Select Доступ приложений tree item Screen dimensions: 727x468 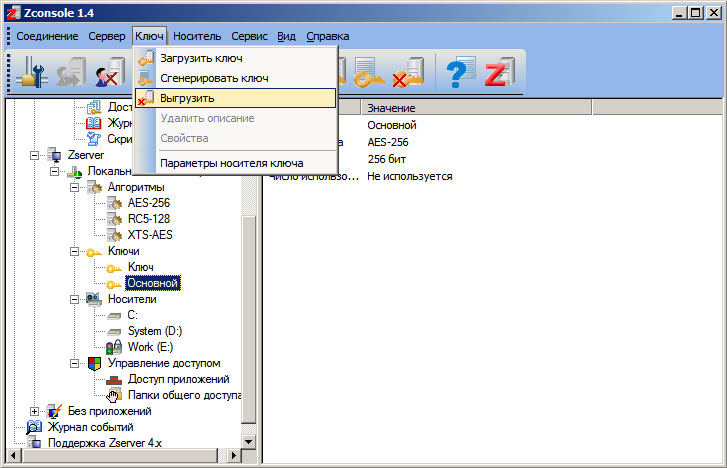pos(179,379)
